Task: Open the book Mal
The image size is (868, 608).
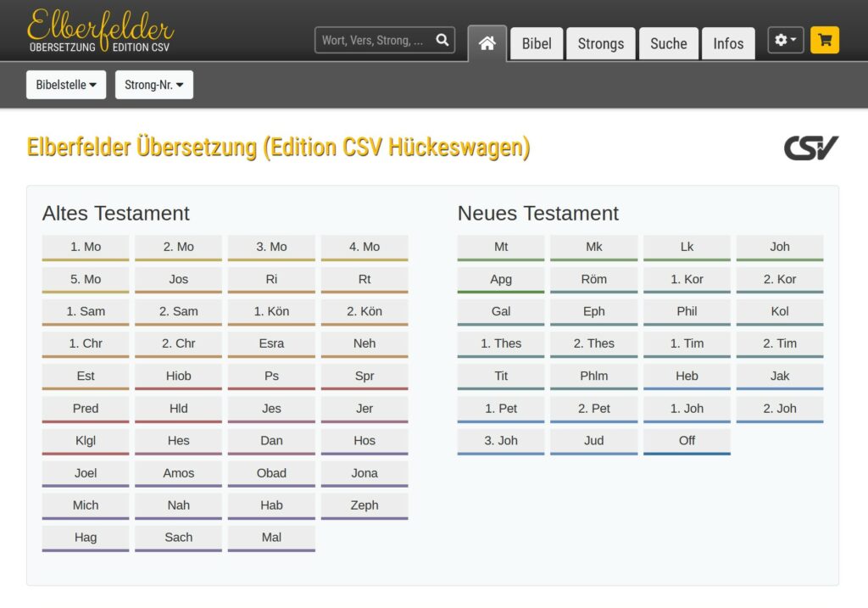Action: pos(271,538)
